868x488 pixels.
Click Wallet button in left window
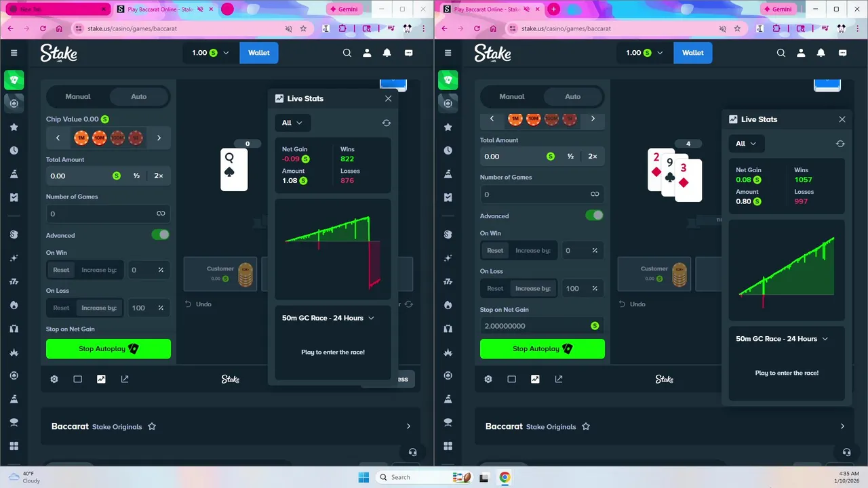click(x=259, y=53)
